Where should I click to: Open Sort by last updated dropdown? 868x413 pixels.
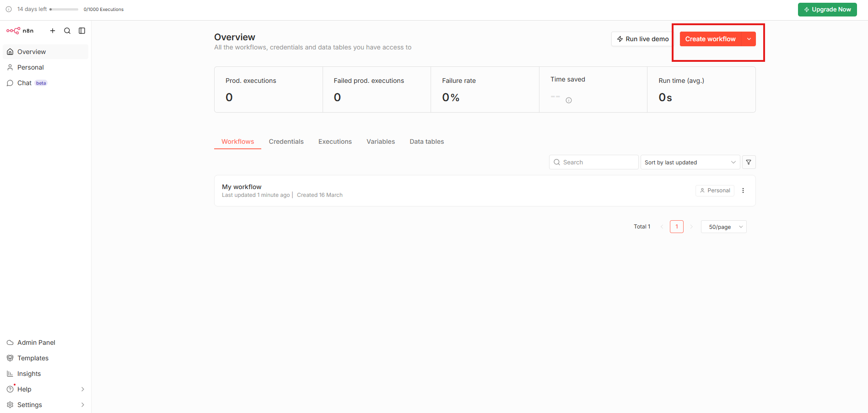click(x=690, y=162)
